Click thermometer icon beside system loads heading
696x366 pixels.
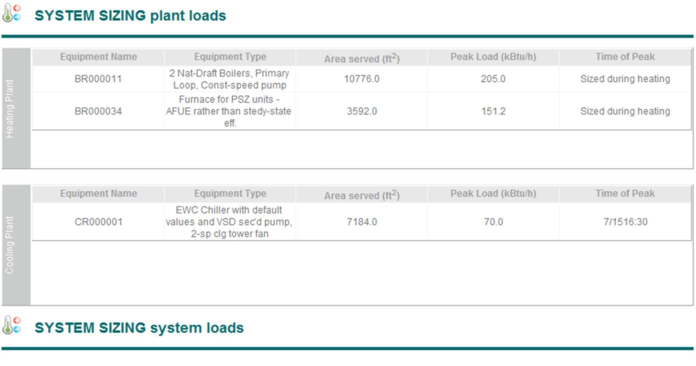pos(12,325)
